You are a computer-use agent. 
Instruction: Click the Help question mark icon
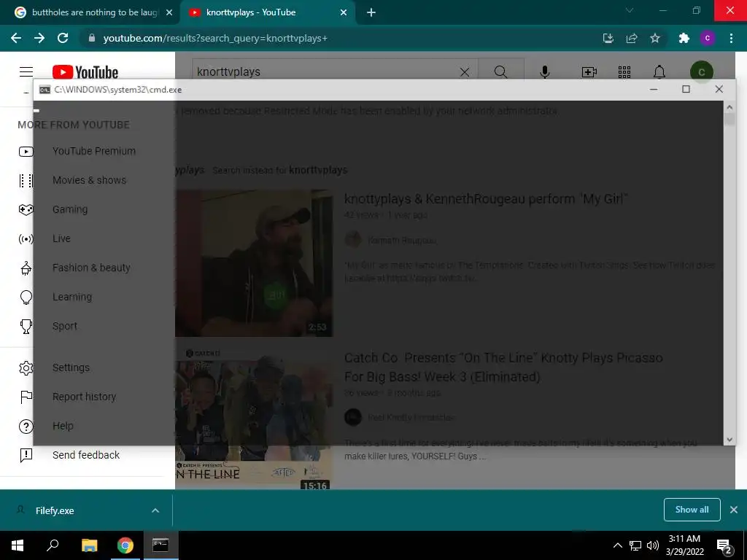[26, 426]
